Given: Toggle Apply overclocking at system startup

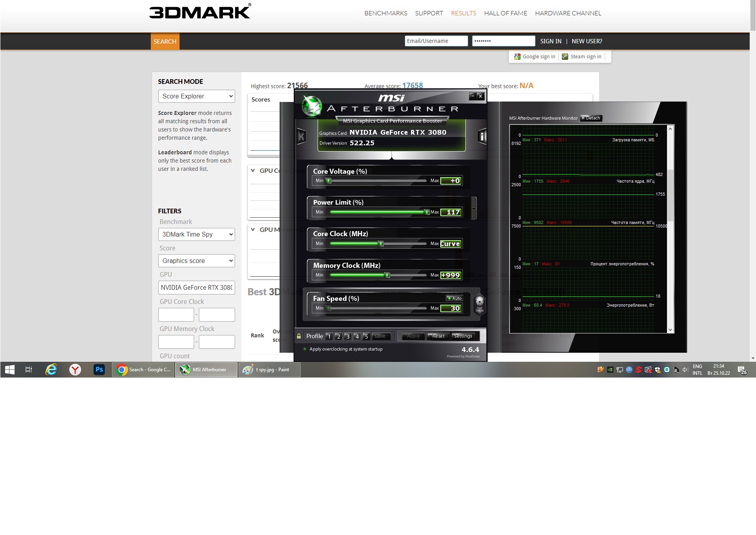Looking at the screenshot, I should tap(305, 349).
